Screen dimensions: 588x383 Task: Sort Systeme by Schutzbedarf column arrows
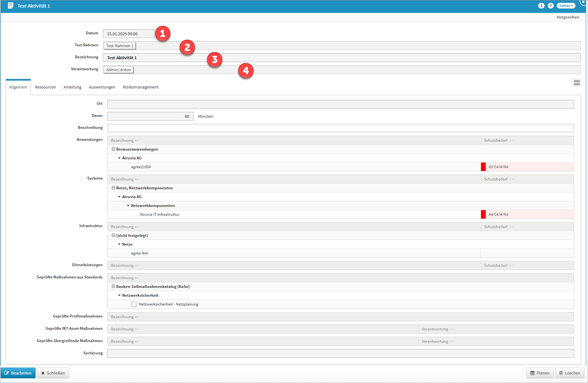(511, 179)
